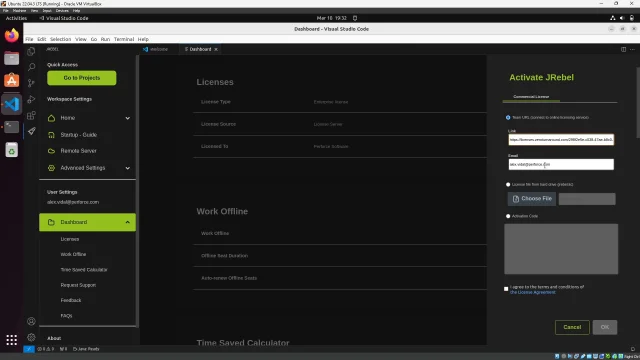Expand the Home sidebar item chevron
This screenshot has height=360, width=640.
pyautogui.click(x=128, y=118)
